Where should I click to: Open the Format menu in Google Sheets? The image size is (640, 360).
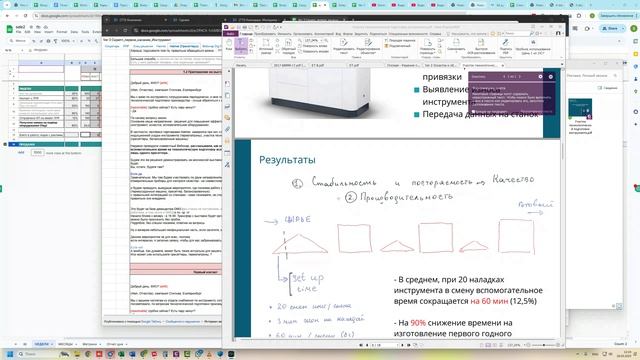[x=62, y=32]
